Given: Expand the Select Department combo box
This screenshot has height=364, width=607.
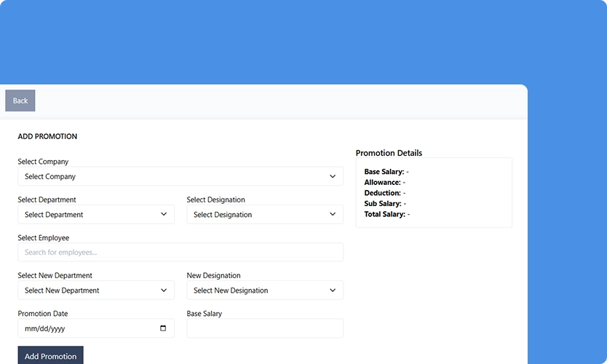Looking at the screenshot, I should (95, 215).
